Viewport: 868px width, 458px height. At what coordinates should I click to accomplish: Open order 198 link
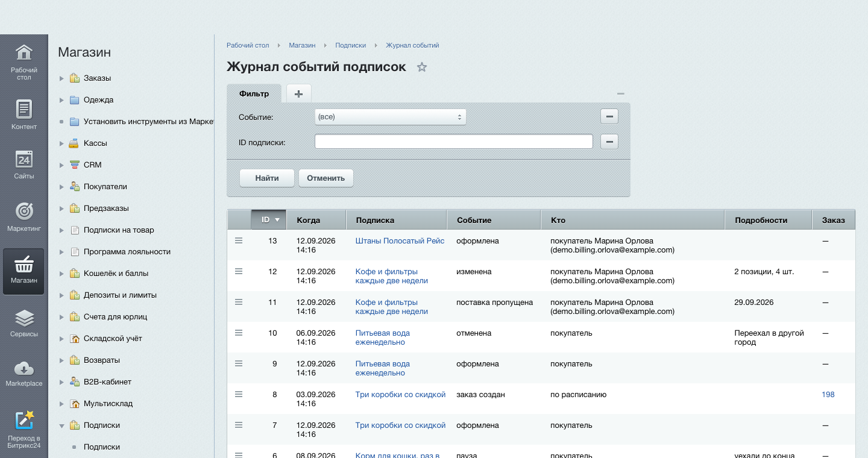click(x=828, y=394)
